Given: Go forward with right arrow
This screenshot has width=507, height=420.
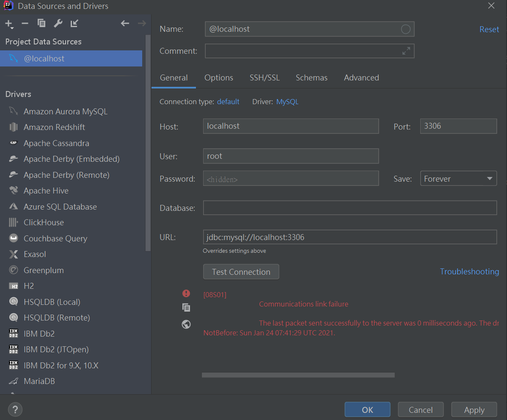Looking at the screenshot, I should (x=142, y=23).
